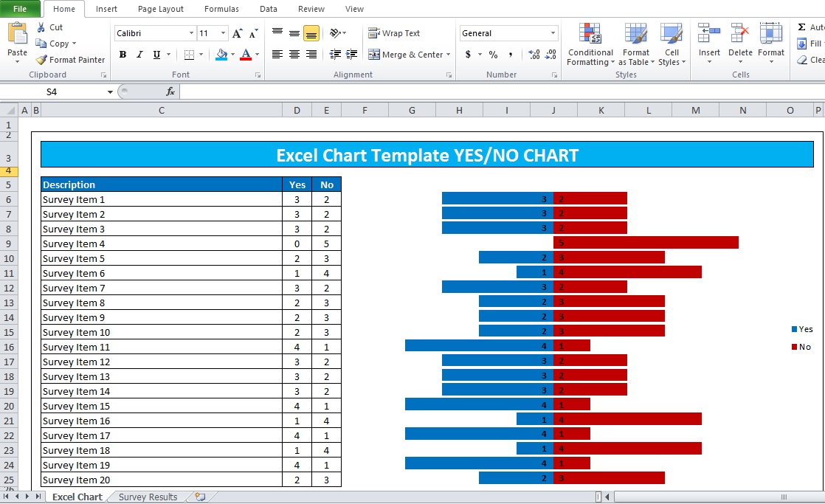The image size is (825, 504).
Task: Toggle italic formatting
Action: (139, 55)
